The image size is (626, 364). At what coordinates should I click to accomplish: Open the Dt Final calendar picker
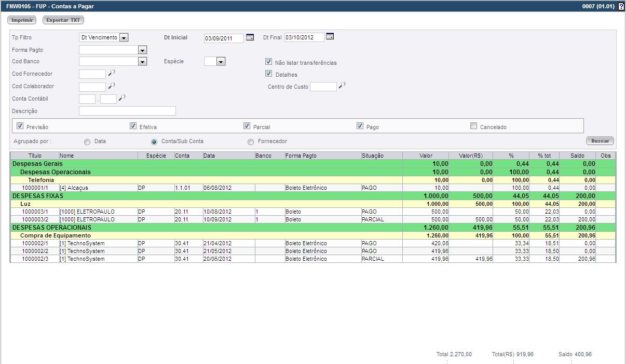pyautogui.click(x=330, y=37)
